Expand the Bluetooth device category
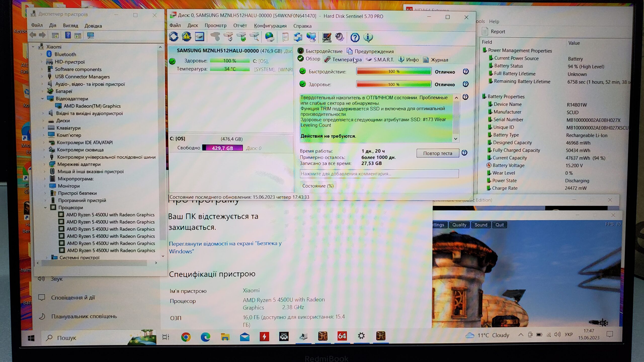The height and width of the screenshot is (362, 644). (x=42, y=54)
